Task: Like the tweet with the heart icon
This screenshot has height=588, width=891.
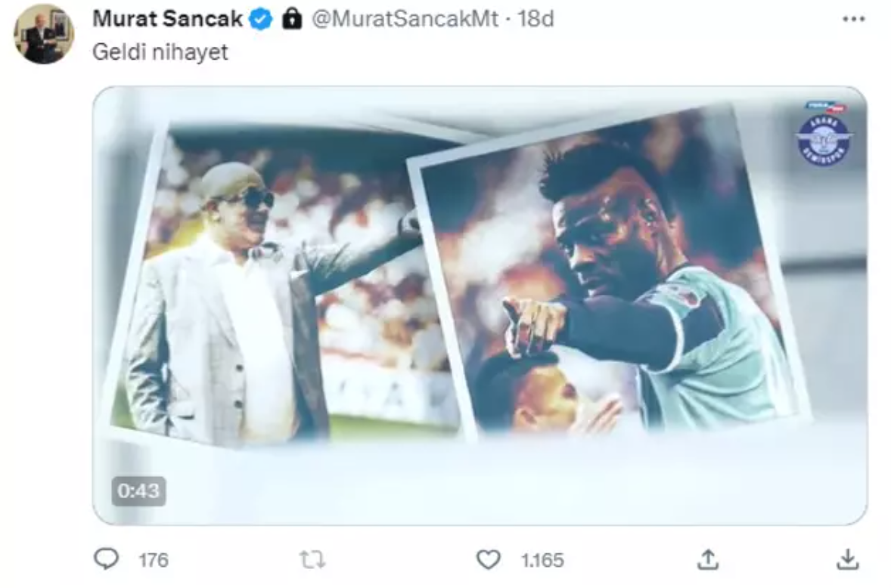Action: tap(489, 559)
